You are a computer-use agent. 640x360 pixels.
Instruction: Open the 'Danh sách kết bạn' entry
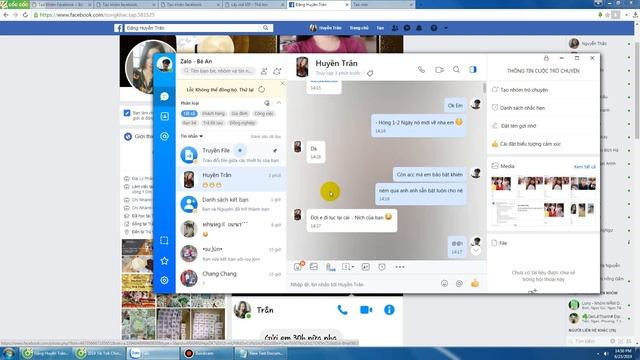point(231,204)
